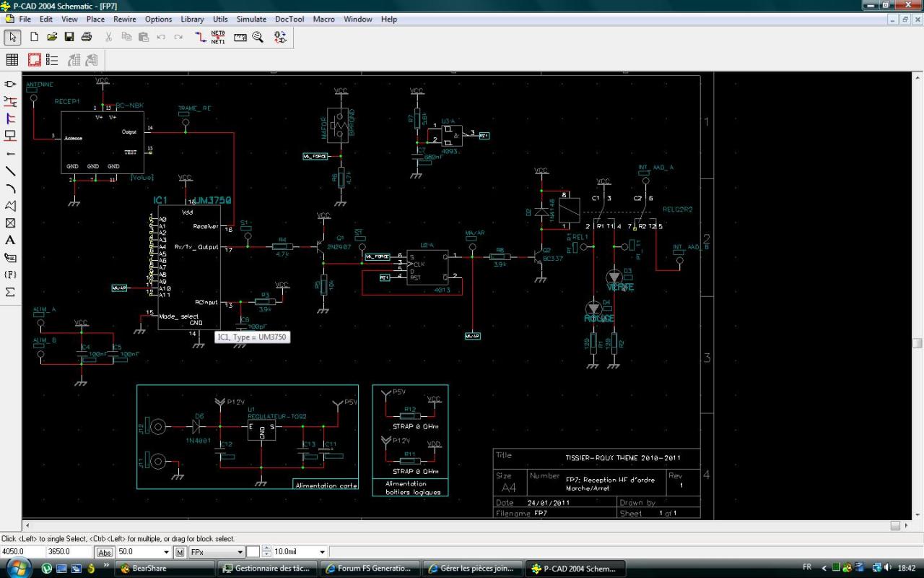Select the crossed-box Place Point tool
The height and width of the screenshot is (578, 924).
(10, 223)
